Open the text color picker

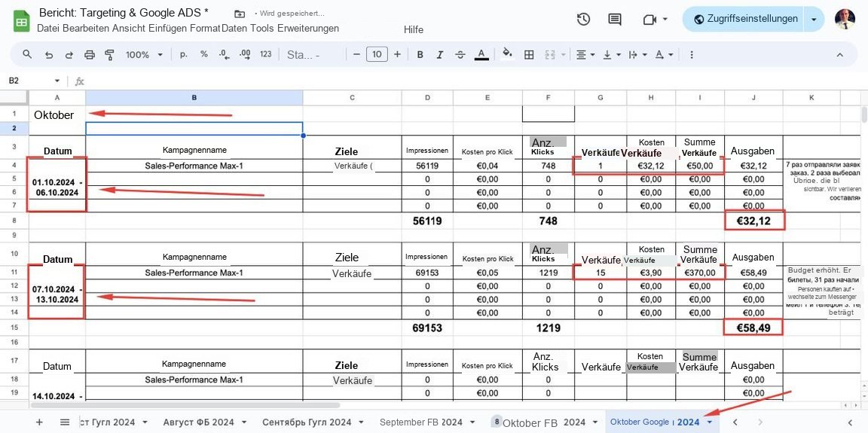[x=481, y=55]
